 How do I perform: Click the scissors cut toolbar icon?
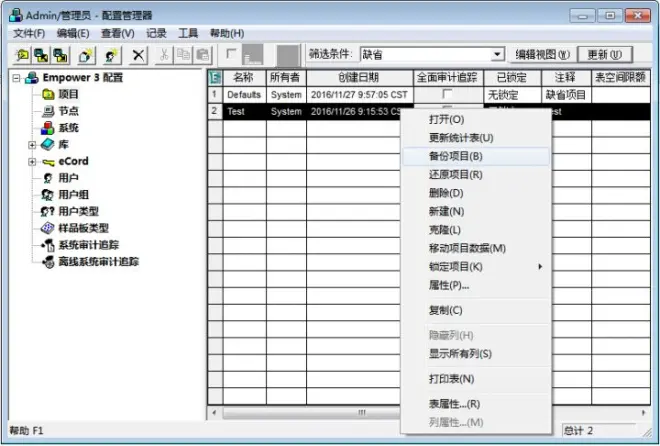pos(164,55)
